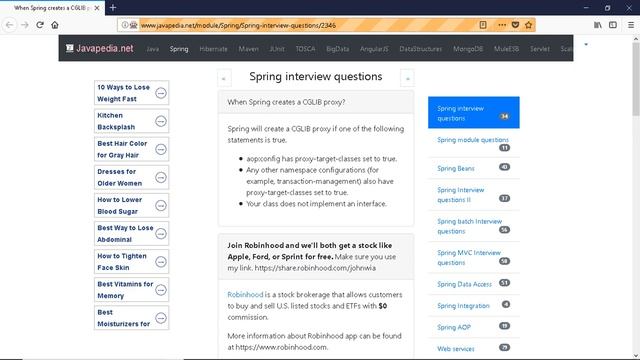Open 'Best Vitamins for Memory' ad
640x360 pixels.
pos(131,290)
